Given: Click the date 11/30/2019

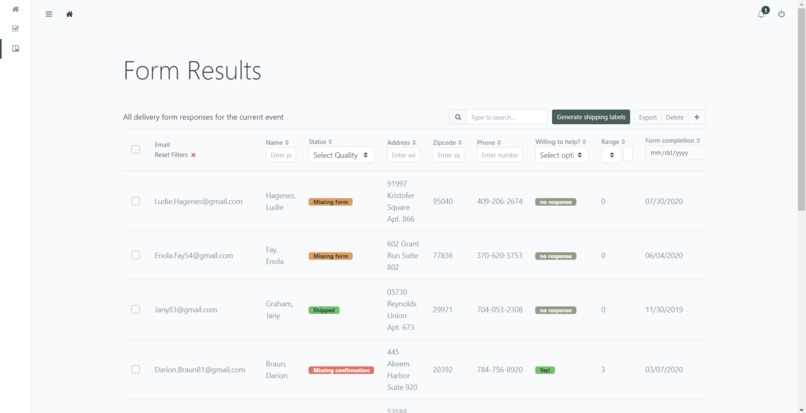Looking at the screenshot, I should pos(664,310).
